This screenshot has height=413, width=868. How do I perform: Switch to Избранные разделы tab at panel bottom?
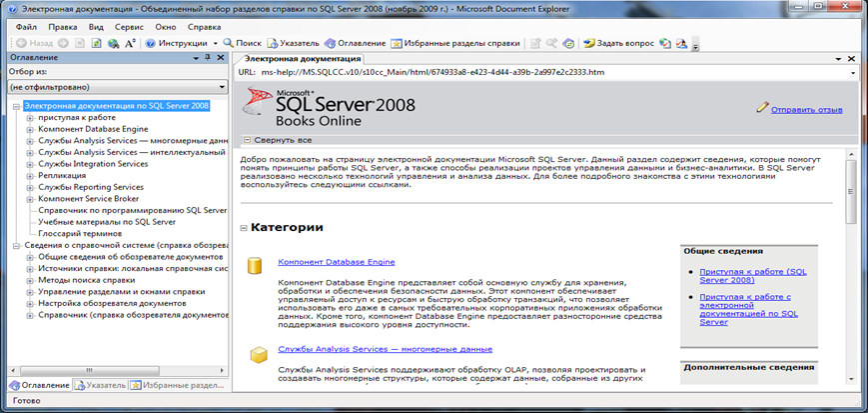point(178,385)
